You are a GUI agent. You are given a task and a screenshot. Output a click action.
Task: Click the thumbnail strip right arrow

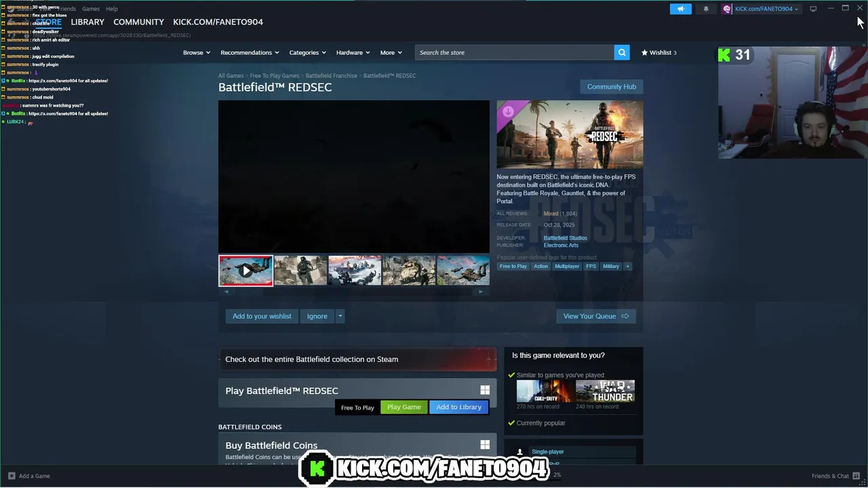click(x=481, y=291)
